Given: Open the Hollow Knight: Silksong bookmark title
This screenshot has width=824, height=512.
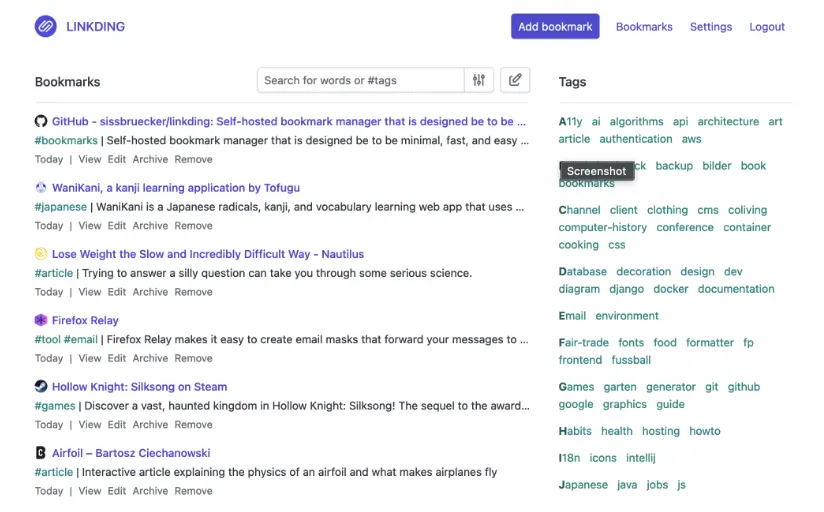Looking at the screenshot, I should click(139, 387).
